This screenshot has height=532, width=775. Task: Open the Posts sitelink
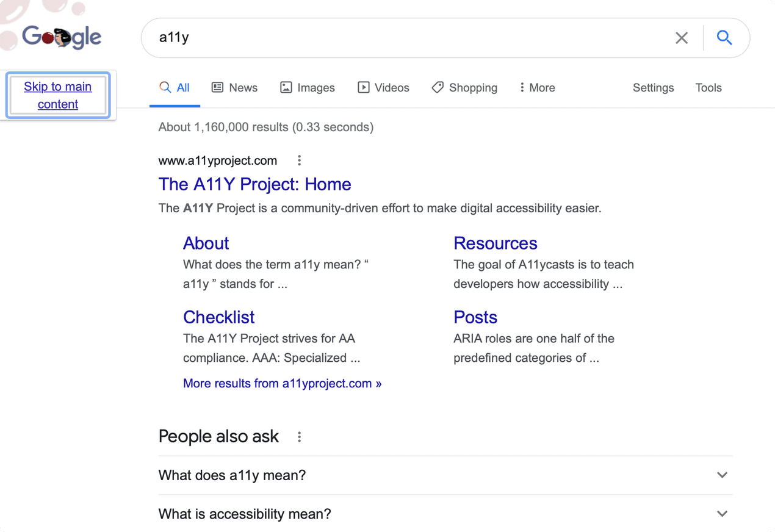(475, 317)
